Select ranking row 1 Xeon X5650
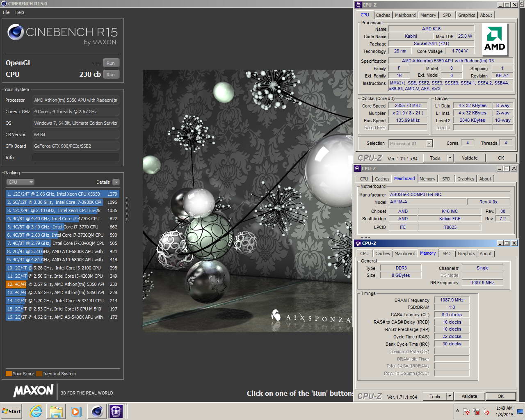This screenshot has height=420, width=525. [x=62, y=194]
